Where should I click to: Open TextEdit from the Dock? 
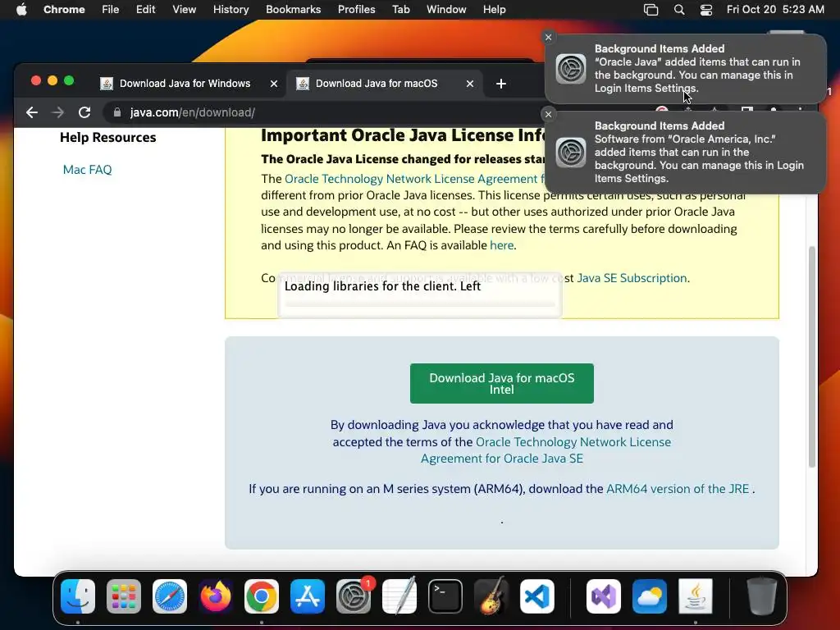click(x=399, y=596)
